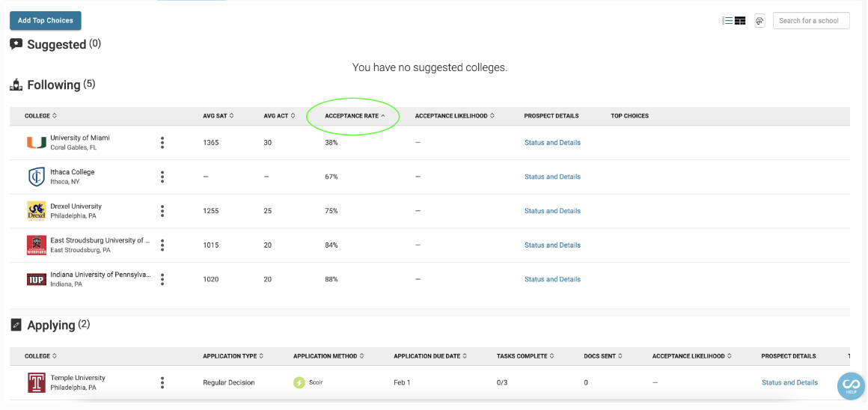Image resolution: width=868 pixels, height=410 pixels.
Task: Click the 0/3 tasks complete cell
Action: (502, 382)
